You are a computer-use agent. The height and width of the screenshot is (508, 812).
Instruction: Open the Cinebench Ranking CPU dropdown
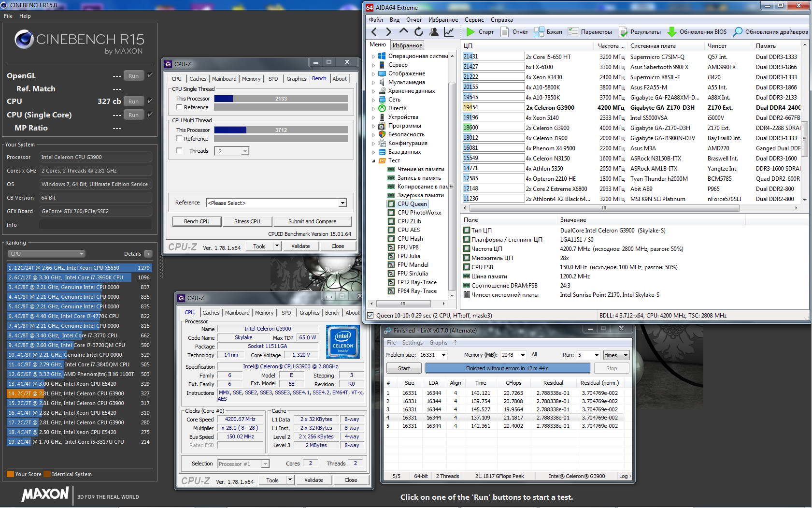pos(46,254)
